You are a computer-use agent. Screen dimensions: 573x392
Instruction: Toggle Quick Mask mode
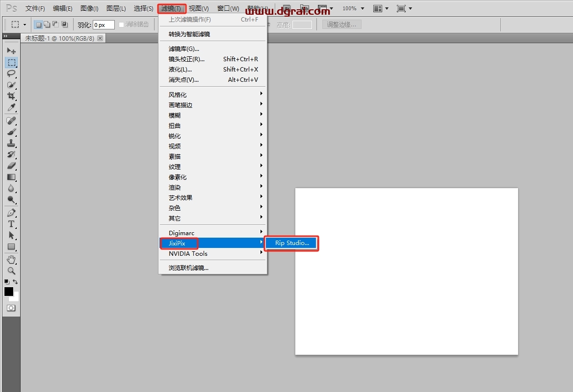click(x=11, y=308)
